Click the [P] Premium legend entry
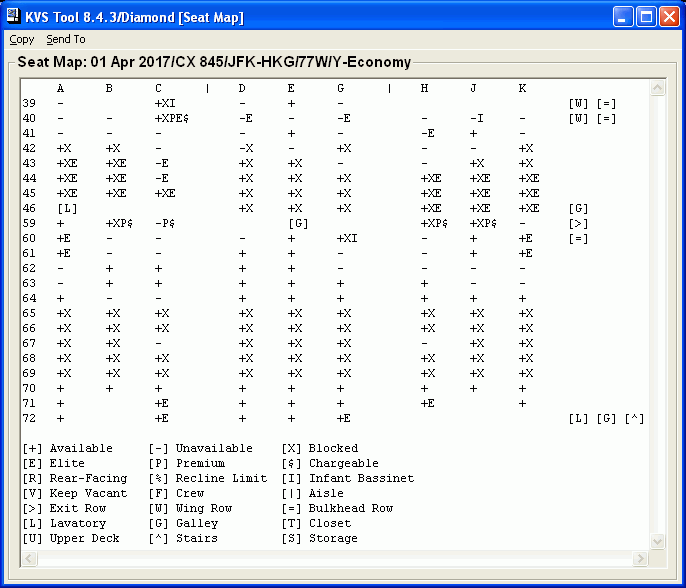The height and width of the screenshot is (588, 686). [x=187, y=463]
